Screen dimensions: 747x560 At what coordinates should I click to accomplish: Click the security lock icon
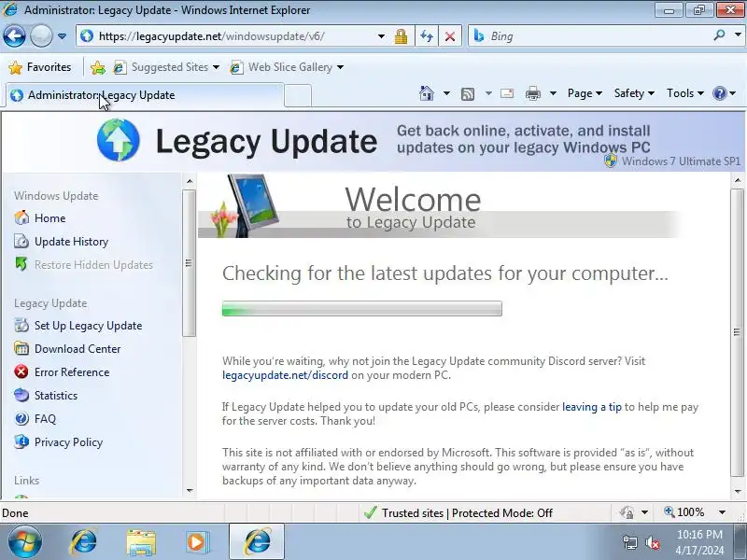point(401,36)
